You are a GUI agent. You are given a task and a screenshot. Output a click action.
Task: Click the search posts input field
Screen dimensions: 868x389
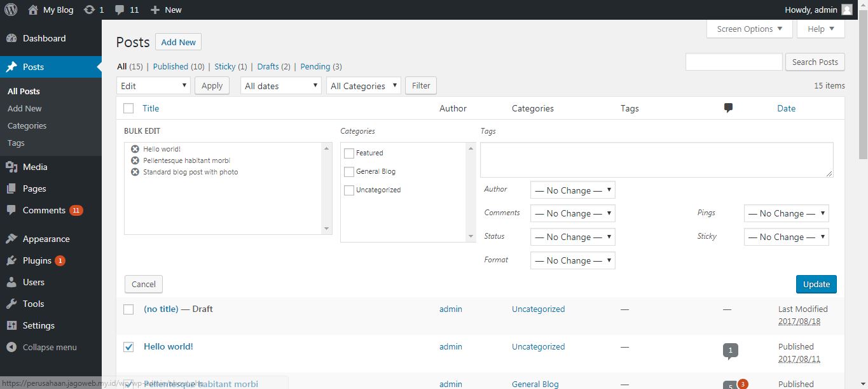[x=734, y=62]
